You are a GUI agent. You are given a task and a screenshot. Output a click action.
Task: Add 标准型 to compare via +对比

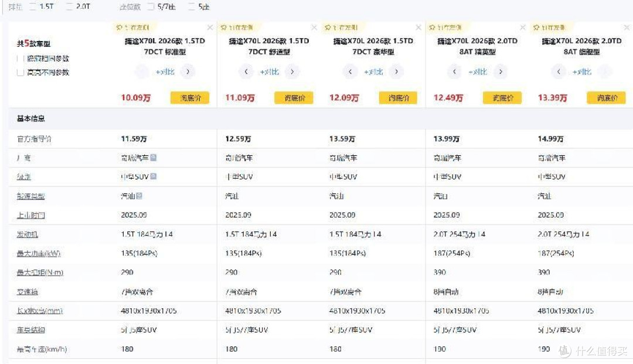click(165, 72)
